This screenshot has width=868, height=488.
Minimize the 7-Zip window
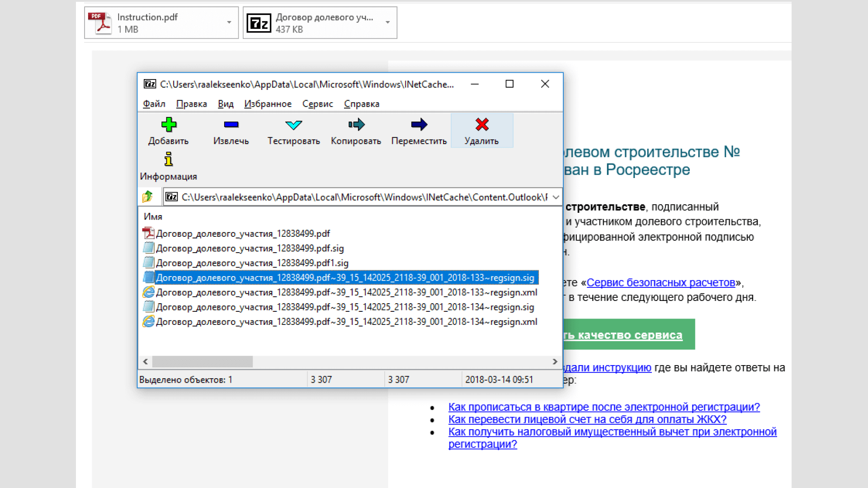click(x=475, y=84)
